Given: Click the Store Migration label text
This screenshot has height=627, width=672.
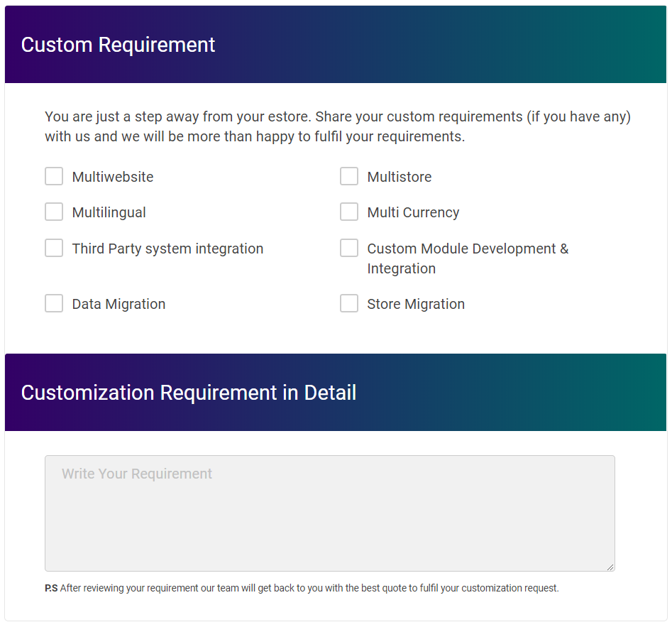Looking at the screenshot, I should (x=416, y=304).
